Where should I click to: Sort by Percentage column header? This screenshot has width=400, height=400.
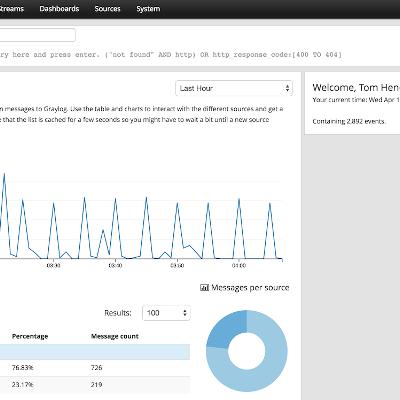(30, 336)
